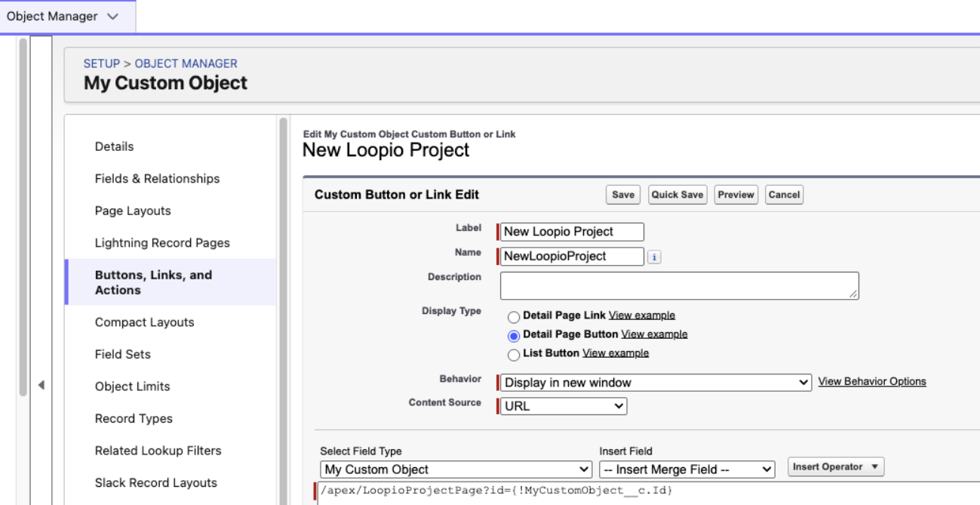Go to Object Limits
Viewport: 980px width, 505px height.
coord(132,386)
